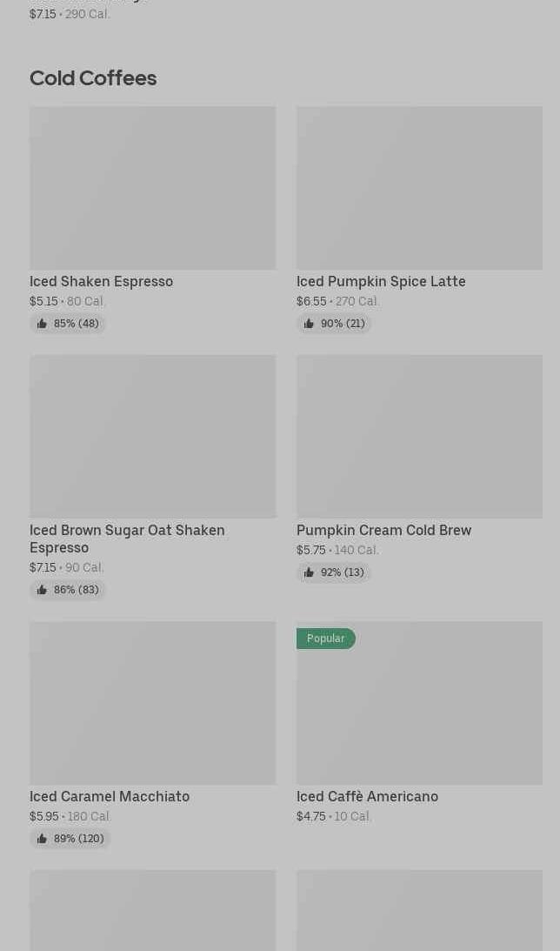Open Iced Brown Sugar Oat Shaken Espresso image
The width and height of the screenshot is (560, 951).
152,436
